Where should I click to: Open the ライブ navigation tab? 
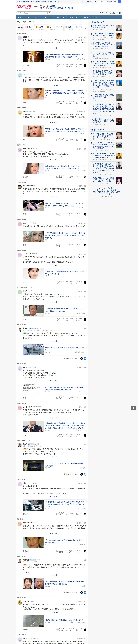[x=37, y=17]
